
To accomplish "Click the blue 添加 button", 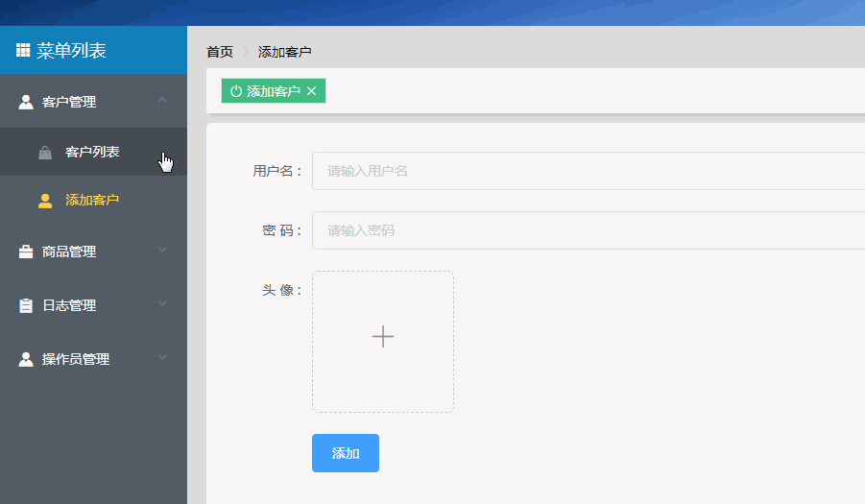I will click(346, 453).
